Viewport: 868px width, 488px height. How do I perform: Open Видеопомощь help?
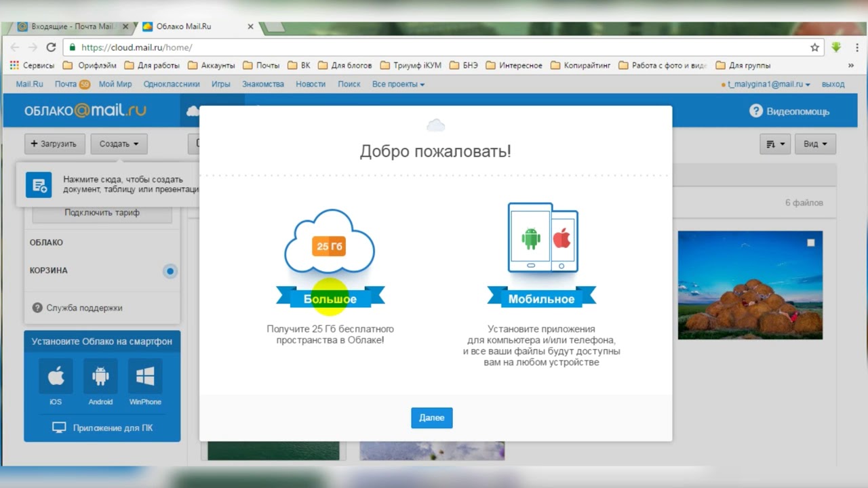(789, 111)
